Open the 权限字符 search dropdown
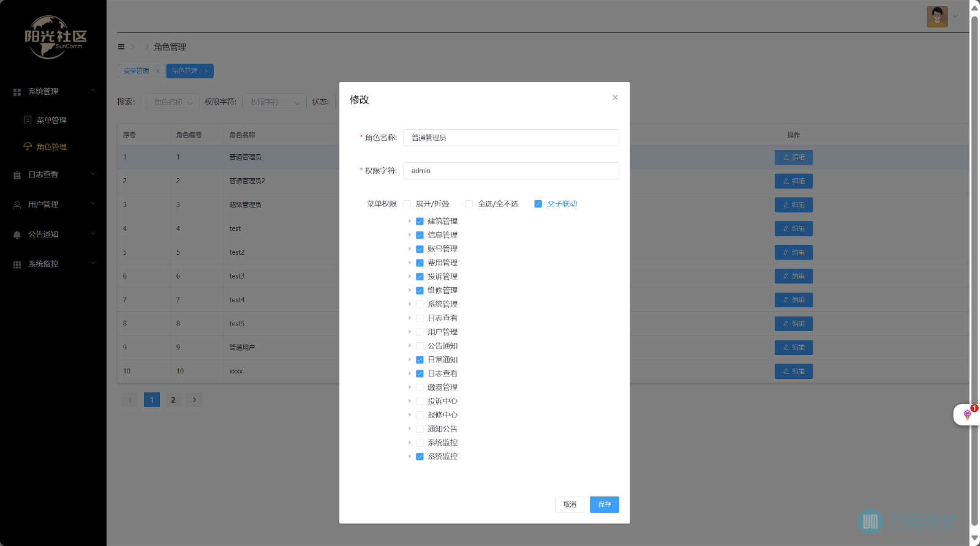This screenshot has width=980, height=546. tap(274, 102)
